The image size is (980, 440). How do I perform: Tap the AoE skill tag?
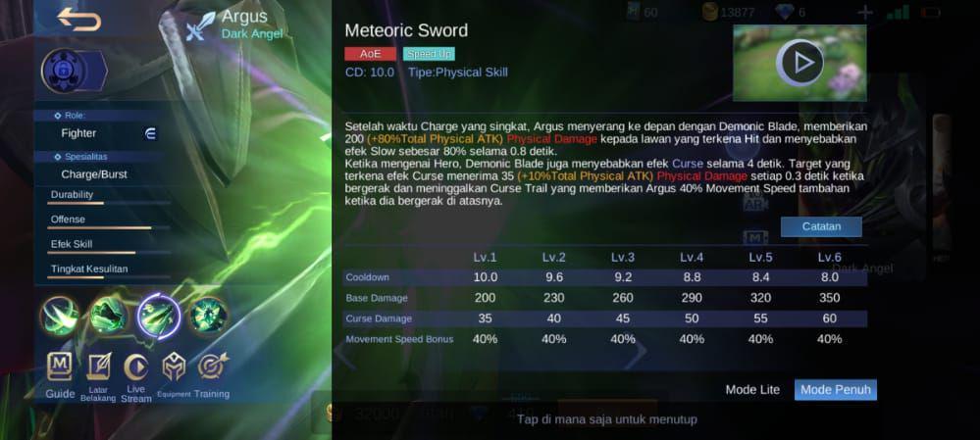click(x=370, y=54)
